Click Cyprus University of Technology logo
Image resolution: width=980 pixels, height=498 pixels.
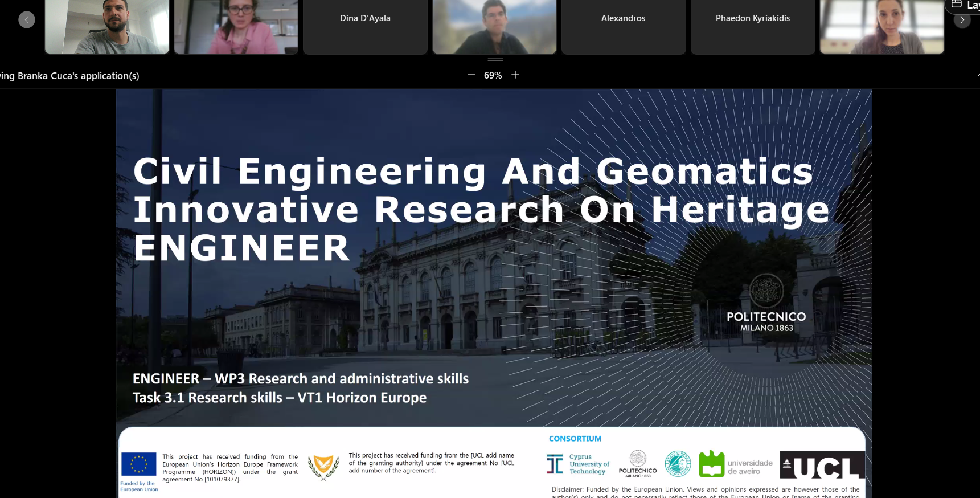pyautogui.click(x=578, y=464)
